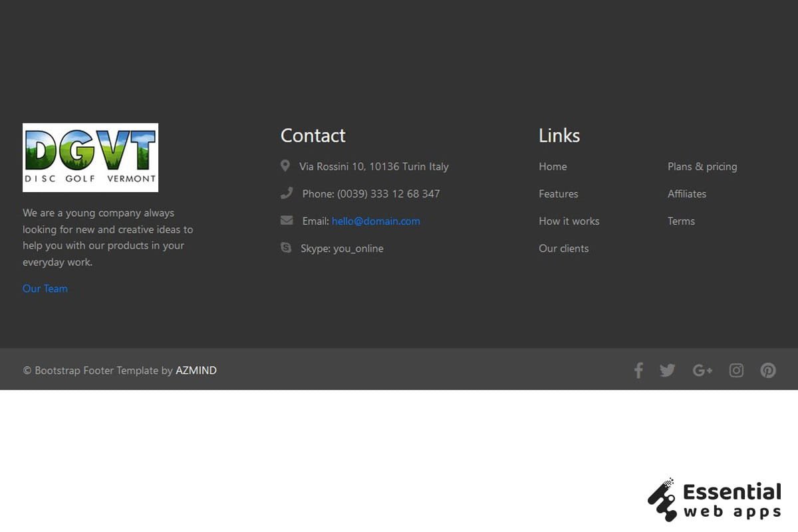Click the Phone: (0039) 333 12 68 347 text
This screenshot has width=798, height=532.
coord(371,194)
